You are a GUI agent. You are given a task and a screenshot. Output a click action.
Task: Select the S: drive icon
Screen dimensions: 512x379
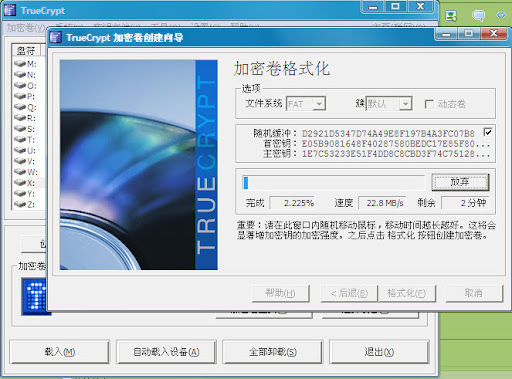tap(20, 129)
